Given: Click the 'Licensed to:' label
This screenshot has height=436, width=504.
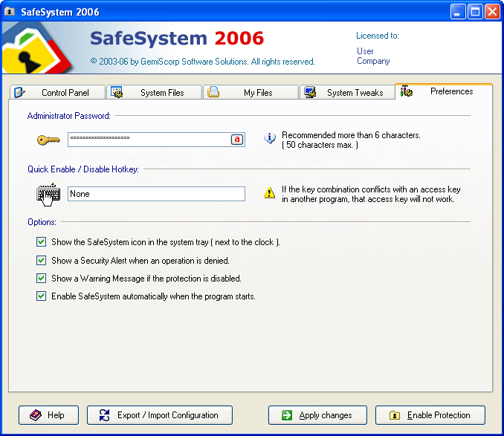Looking at the screenshot, I should click(378, 36).
